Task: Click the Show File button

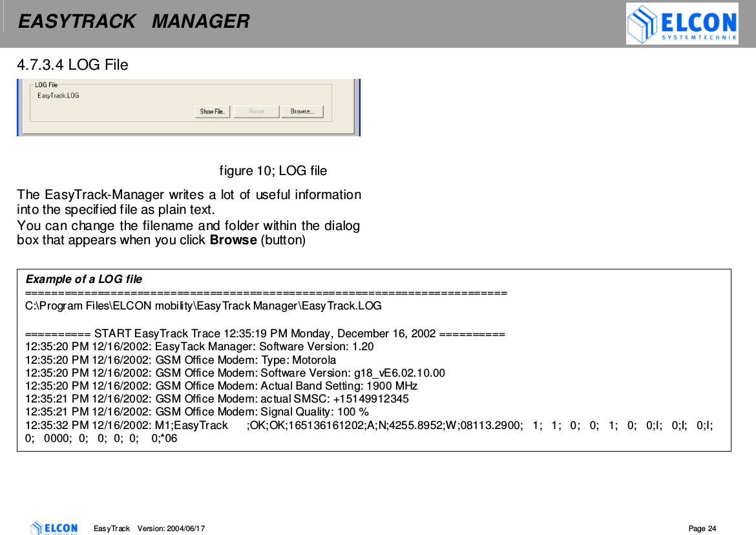Action: pyautogui.click(x=212, y=111)
